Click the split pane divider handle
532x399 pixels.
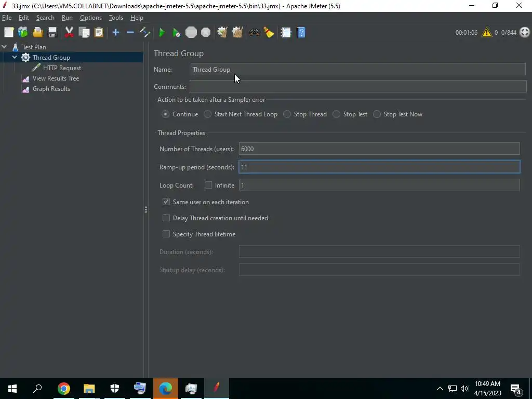point(146,210)
